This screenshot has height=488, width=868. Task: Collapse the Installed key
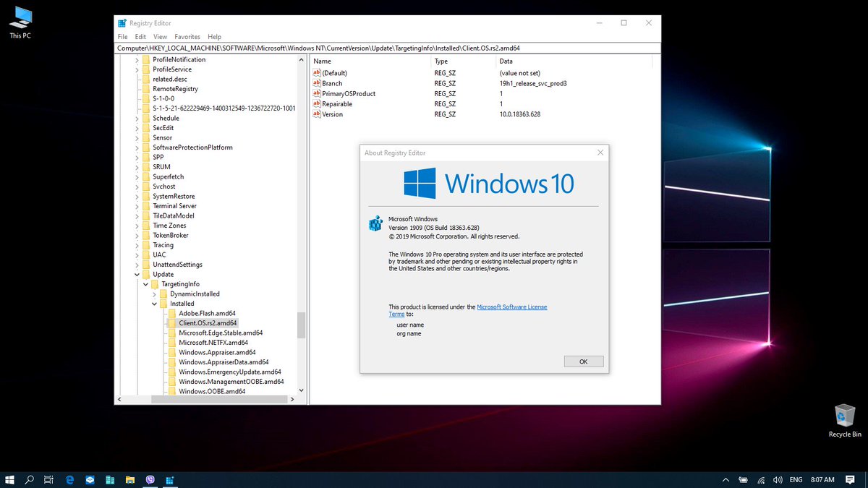[x=154, y=304]
